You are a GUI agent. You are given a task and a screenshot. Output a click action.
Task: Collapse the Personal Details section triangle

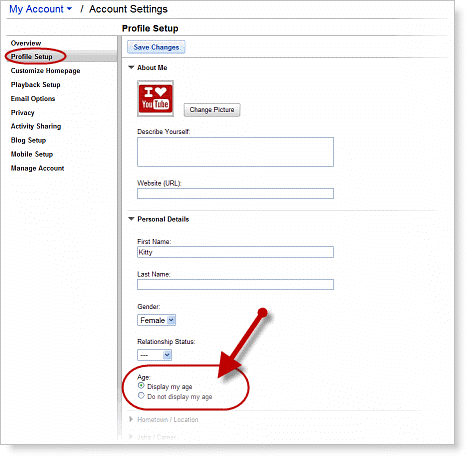(x=131, y=219)
